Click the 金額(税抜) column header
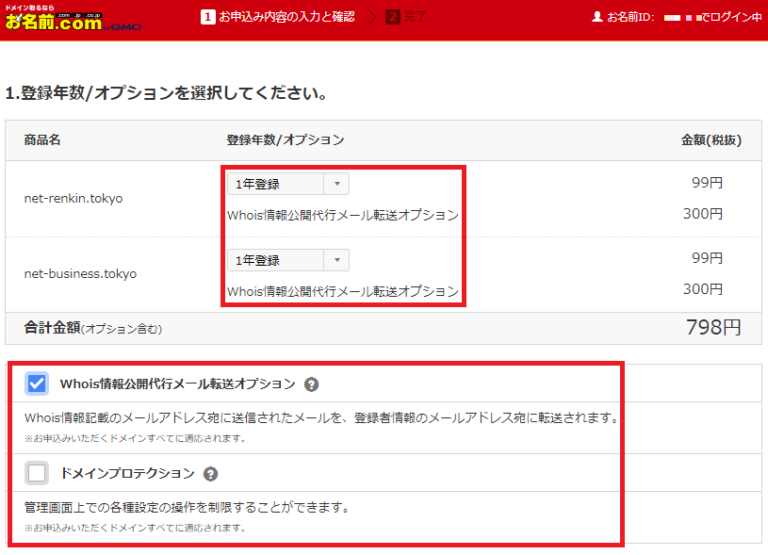 (711, 140)
